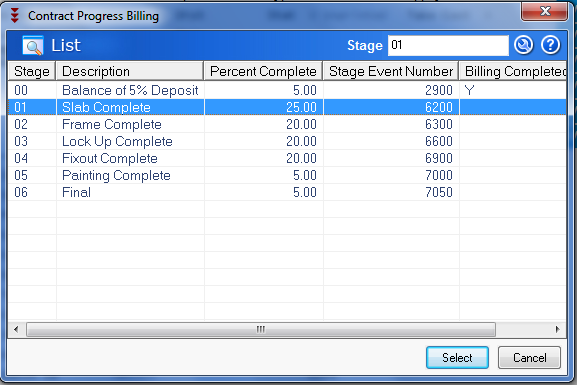Select the Fixout Complete row
This screenshot has width=577, height=385.
click(x=287, y=158)
